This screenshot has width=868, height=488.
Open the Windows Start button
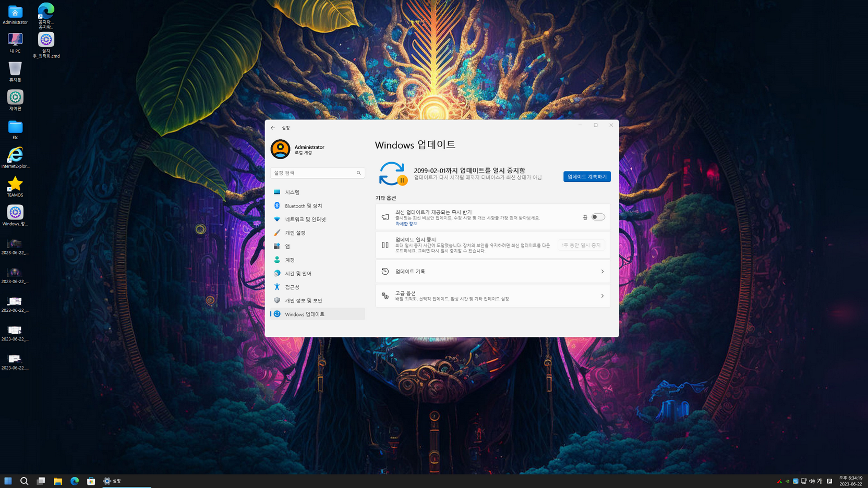pyautogui.click(x=8, y=481)
